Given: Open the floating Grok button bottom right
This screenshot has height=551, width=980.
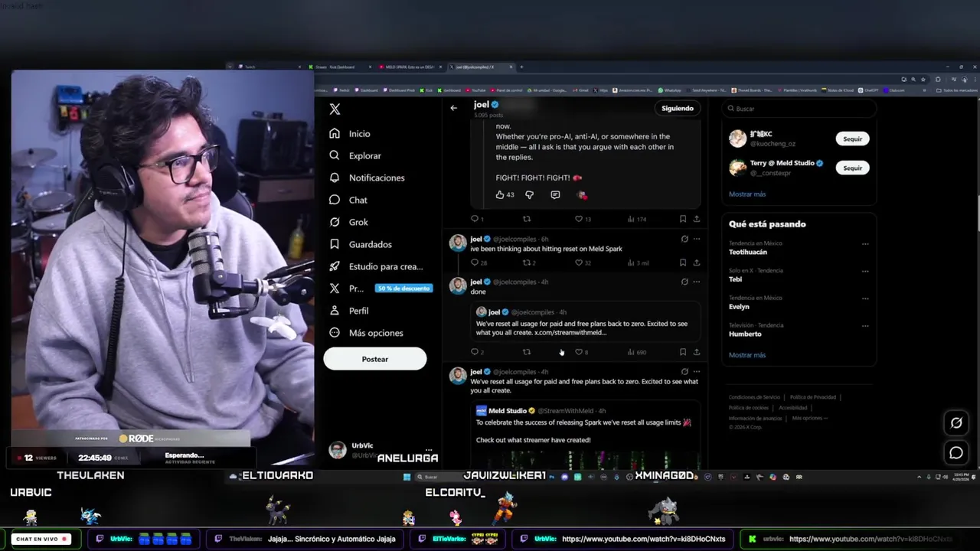Looking at the screenshot, I should 956,422.
